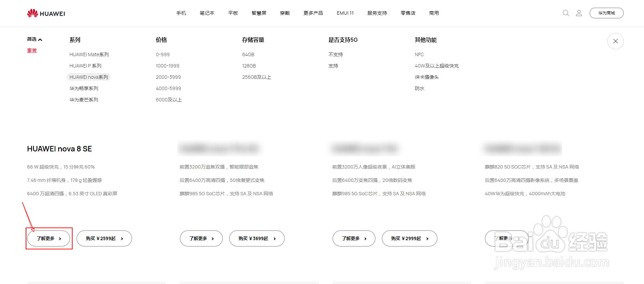
Task: Open the 平板 menu
Action: 233,13
